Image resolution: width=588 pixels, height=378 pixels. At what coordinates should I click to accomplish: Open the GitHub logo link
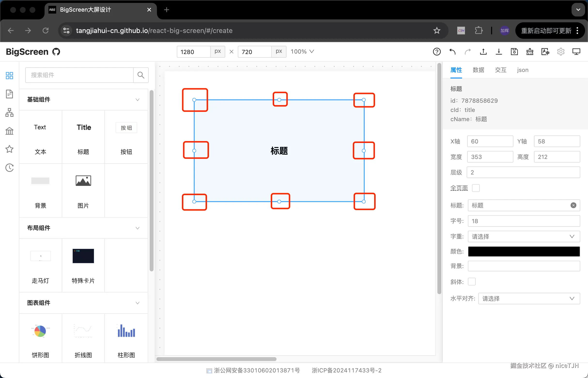tap(56, 52)
